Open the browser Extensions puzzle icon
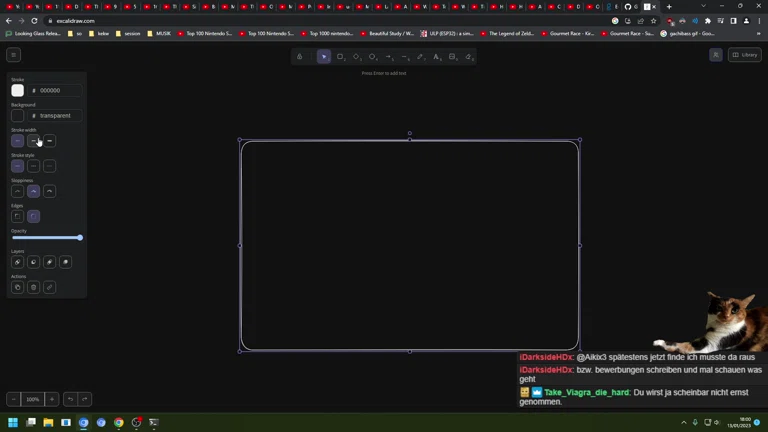Viewport: 768px width, 432px height. click(708, 21)
